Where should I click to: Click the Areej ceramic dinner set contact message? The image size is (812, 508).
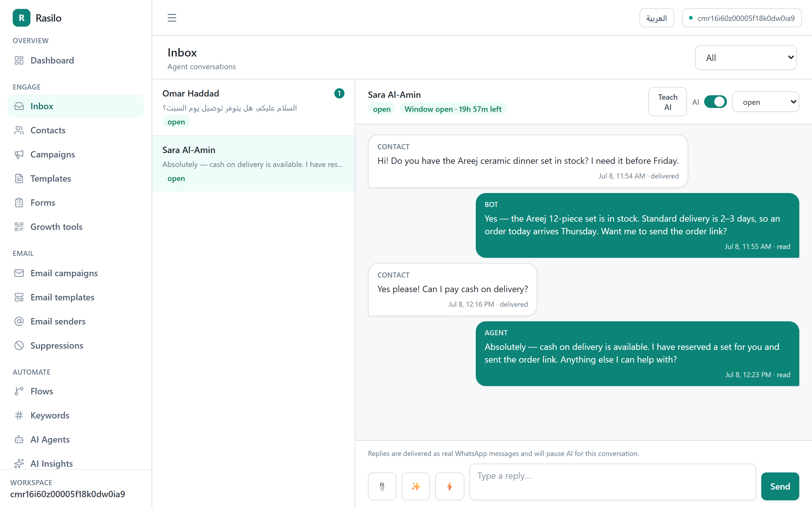point(528,161)
